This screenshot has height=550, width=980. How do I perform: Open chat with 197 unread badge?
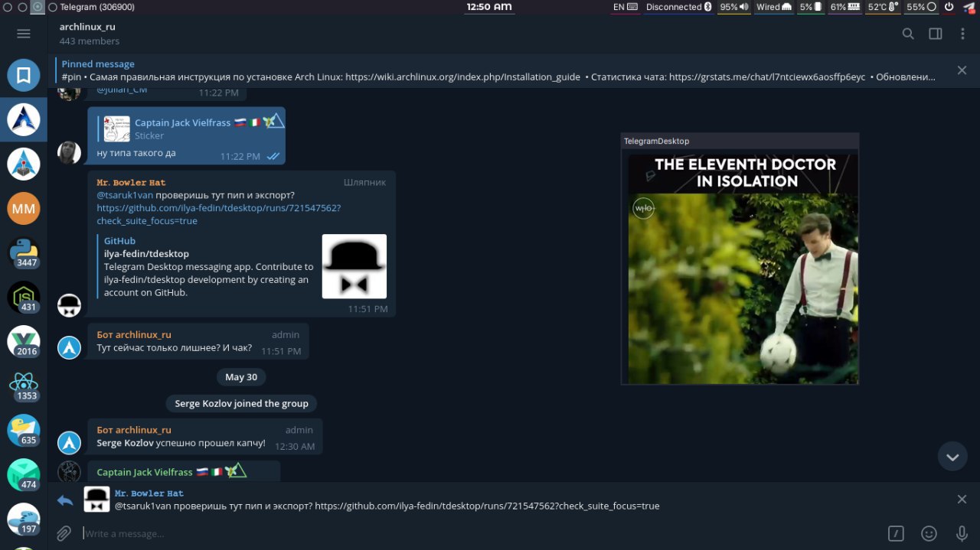[24, 519]
